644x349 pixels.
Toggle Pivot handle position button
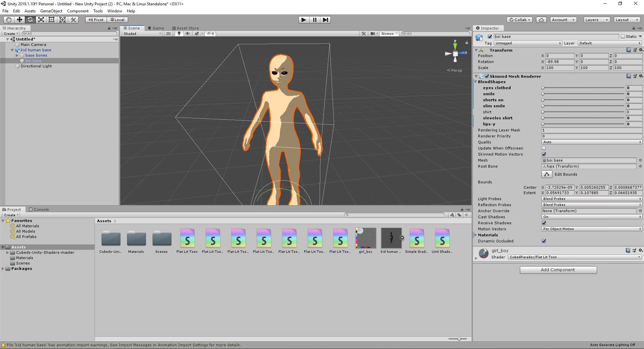96,20
